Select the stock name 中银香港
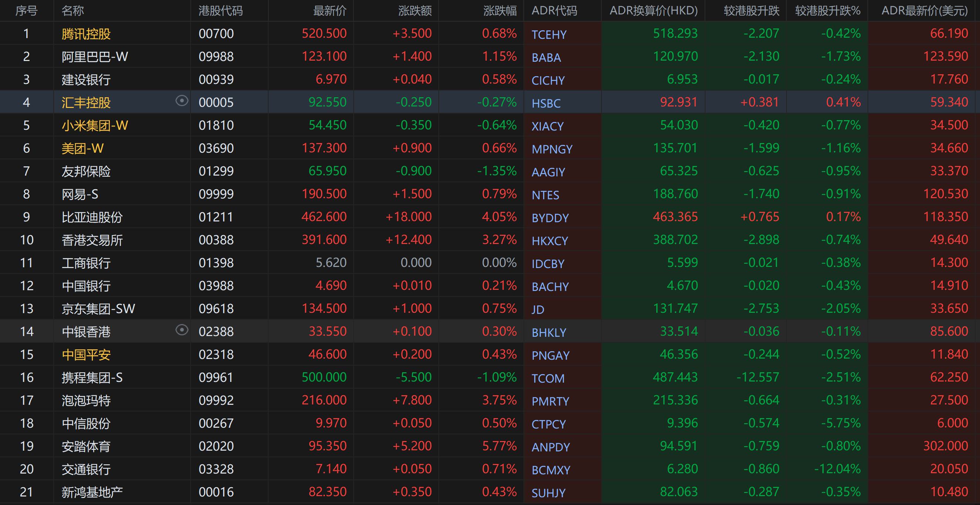Image resolution: width=980 pixels, height=505 pixels. pyautogui.click(x=86, y=332)
